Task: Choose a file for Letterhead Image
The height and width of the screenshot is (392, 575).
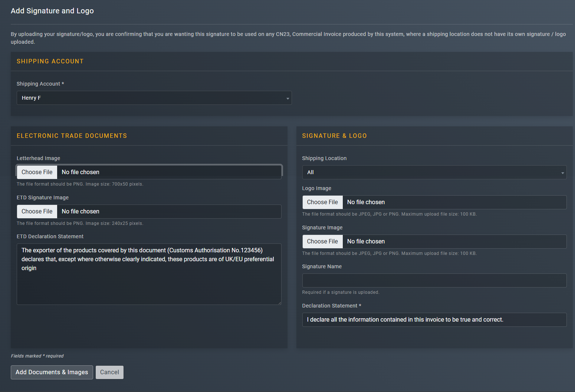Action: [37, 172]
